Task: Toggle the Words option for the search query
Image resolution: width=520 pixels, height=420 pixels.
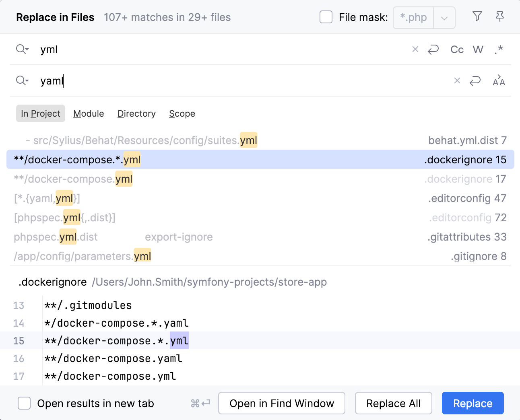Action: [x=478, y=49]
